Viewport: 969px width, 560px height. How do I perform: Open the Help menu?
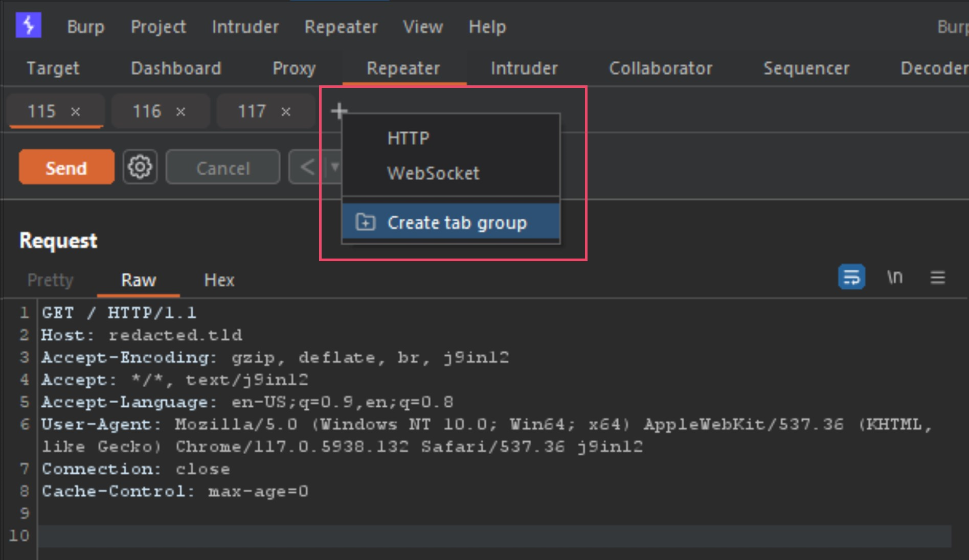pyautogui.click(x=487, y=27)
